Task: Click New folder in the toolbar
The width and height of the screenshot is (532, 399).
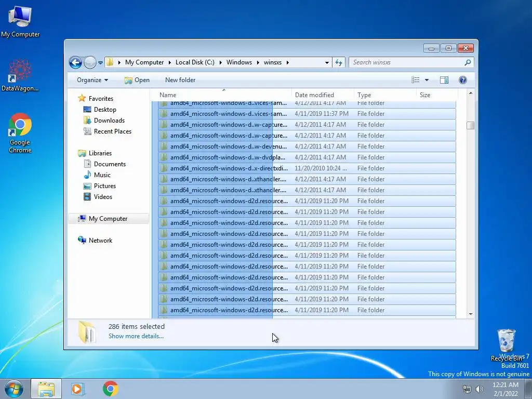Action: click(180, 80)
